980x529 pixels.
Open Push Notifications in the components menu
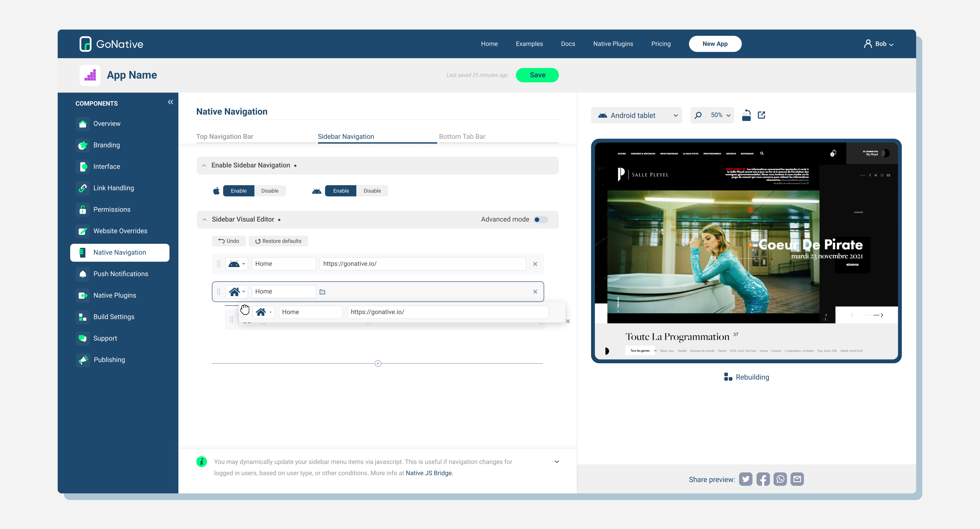(121, 274)
